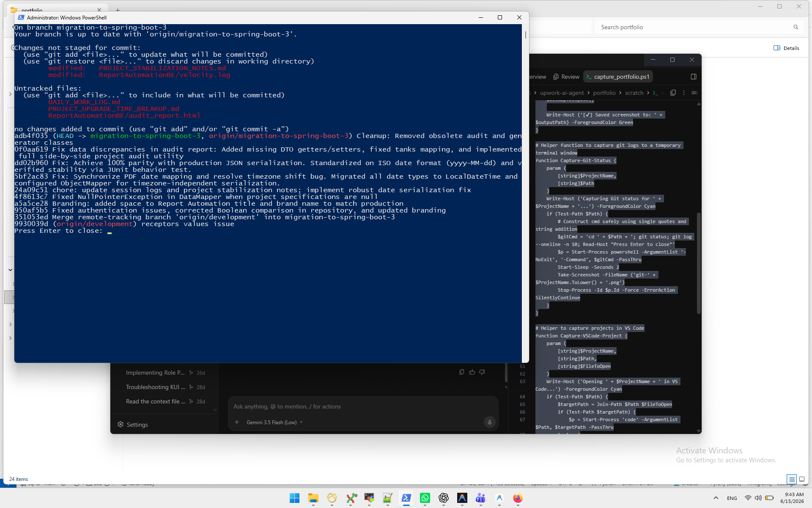Open File Explorer from taskbar

coord(313,498)
